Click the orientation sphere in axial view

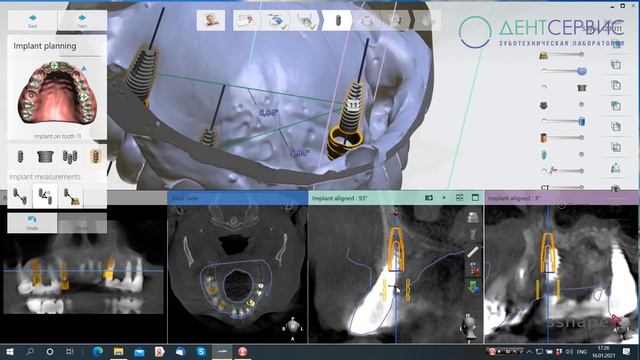coord(293,326)
